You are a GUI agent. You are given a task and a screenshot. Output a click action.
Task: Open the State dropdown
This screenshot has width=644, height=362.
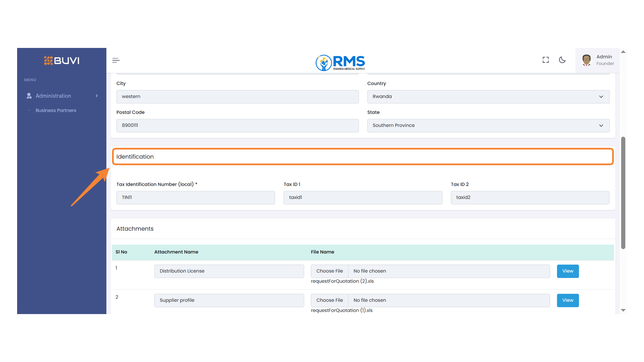(488, 125)
